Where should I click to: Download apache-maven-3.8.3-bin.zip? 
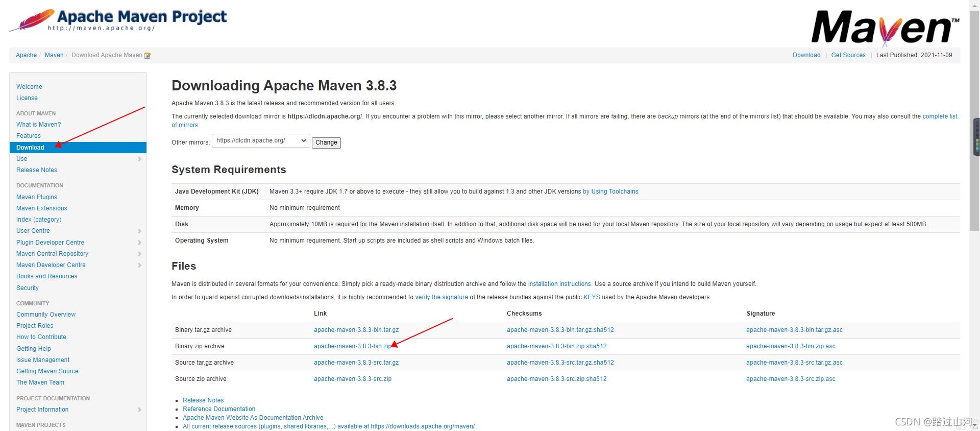point(353,346)
